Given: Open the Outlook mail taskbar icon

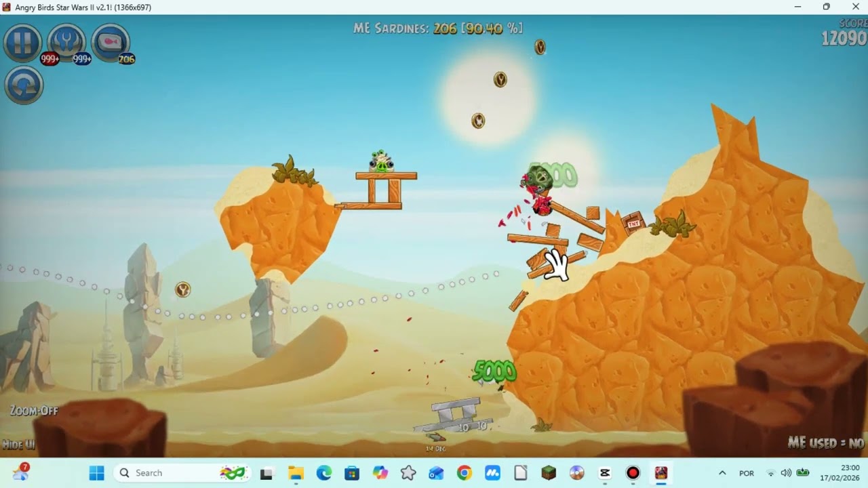Looking at the screenshot, I should (436, 473).
